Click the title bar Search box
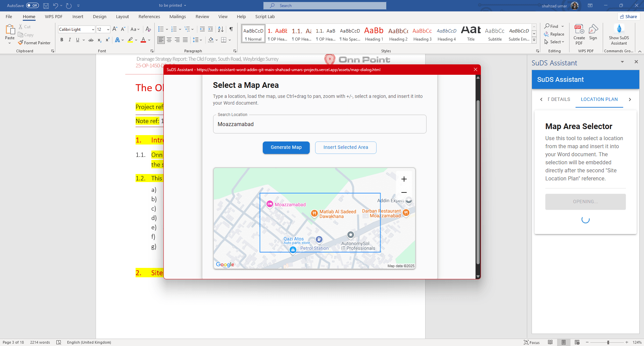 (325, 5)
